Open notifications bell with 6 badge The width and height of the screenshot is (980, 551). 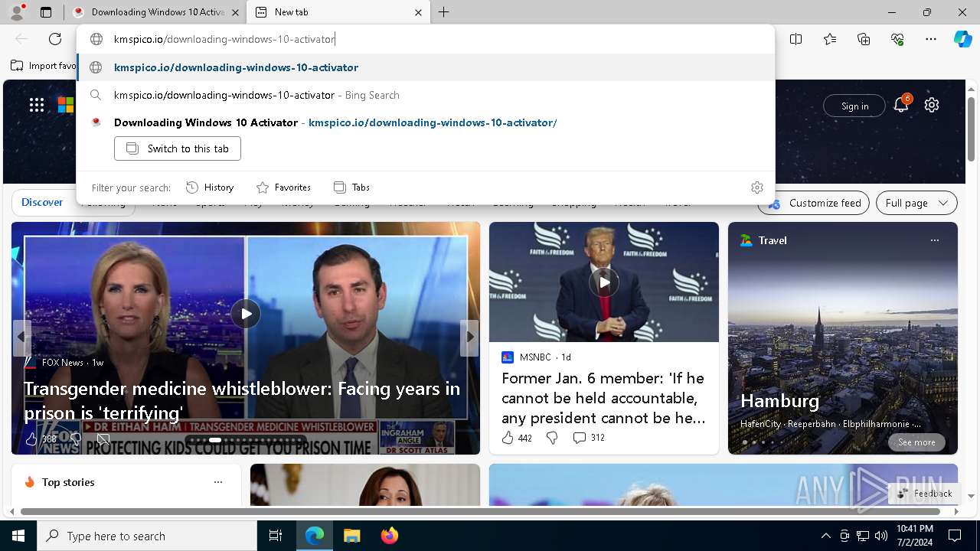(x=901, y=105)
